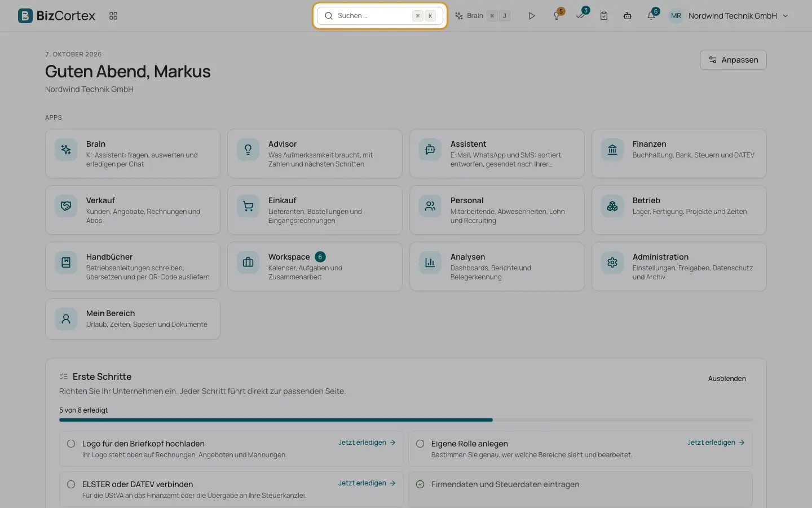
Task: Open the Verkauf app card
Action: click(133, 210)
